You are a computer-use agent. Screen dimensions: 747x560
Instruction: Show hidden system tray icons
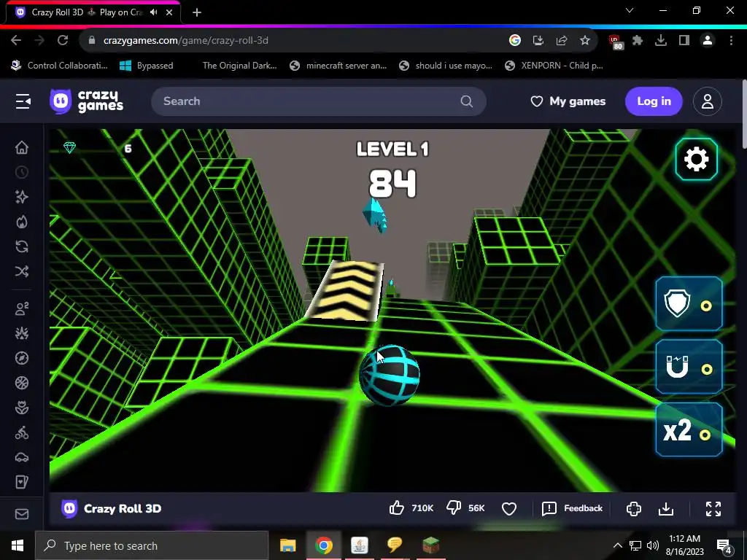click(x=617, y=545)
